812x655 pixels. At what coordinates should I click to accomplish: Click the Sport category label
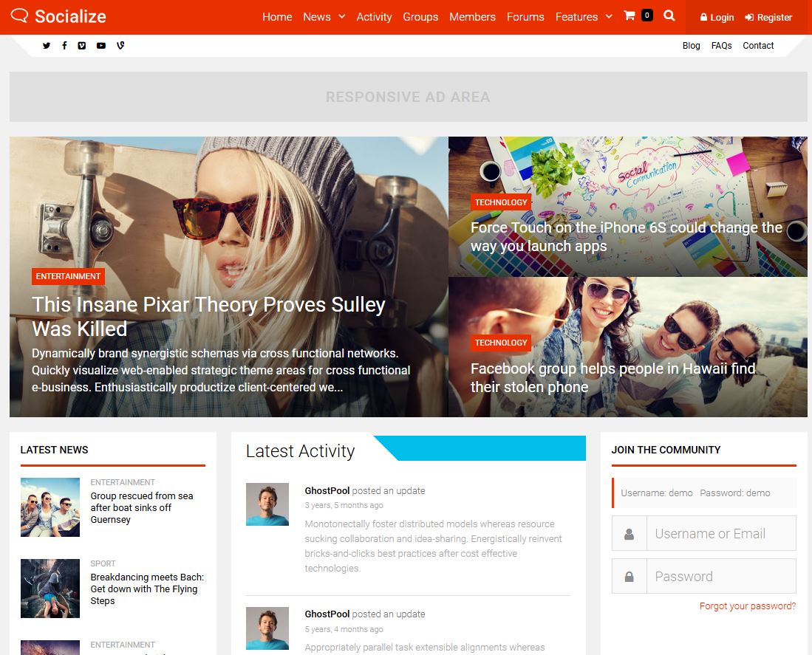[x=103, y=563]
